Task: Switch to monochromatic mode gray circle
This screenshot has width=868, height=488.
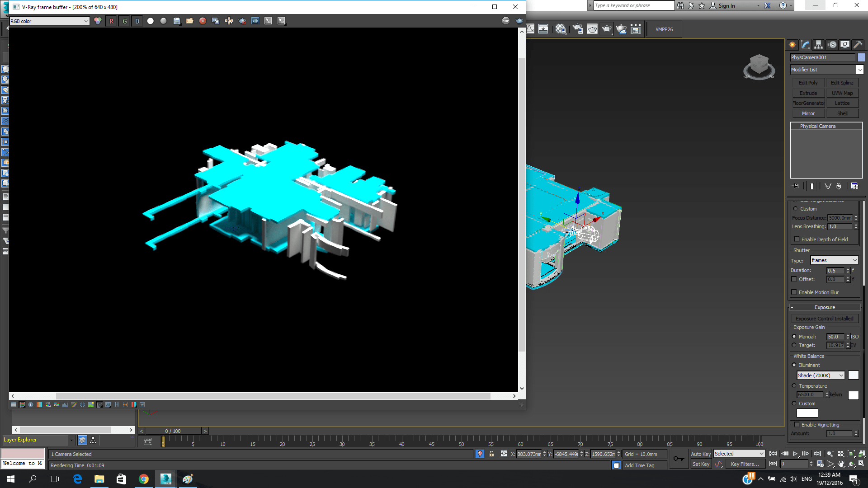Action: tap(164, 21)
